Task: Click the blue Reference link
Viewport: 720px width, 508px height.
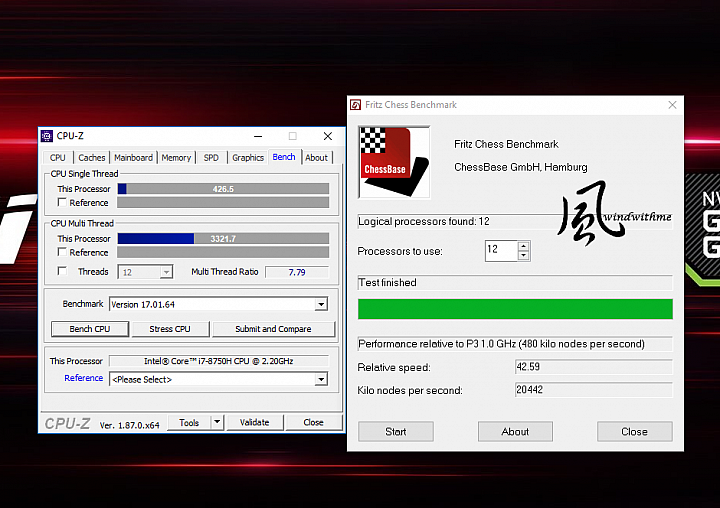Action: click(84, 378)
